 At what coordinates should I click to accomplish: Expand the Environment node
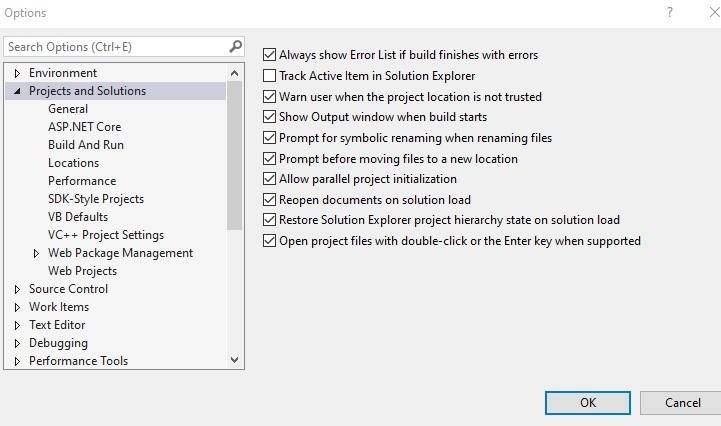17,73
